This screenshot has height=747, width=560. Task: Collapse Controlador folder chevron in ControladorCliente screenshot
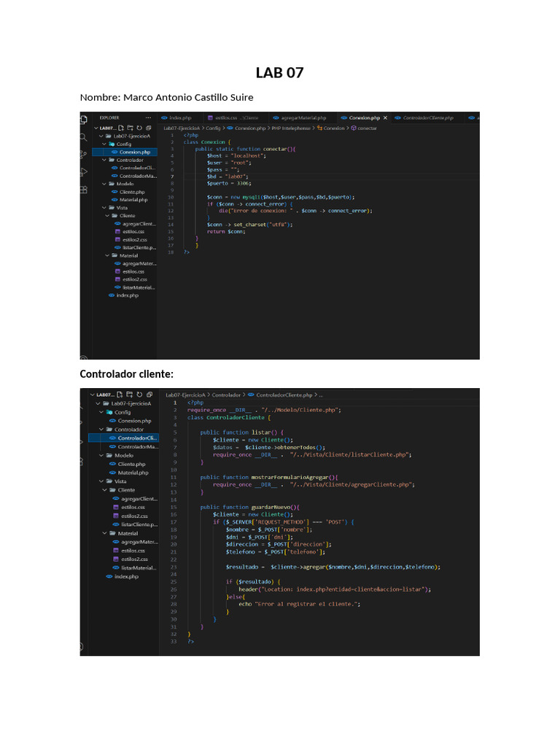point(101,429)
